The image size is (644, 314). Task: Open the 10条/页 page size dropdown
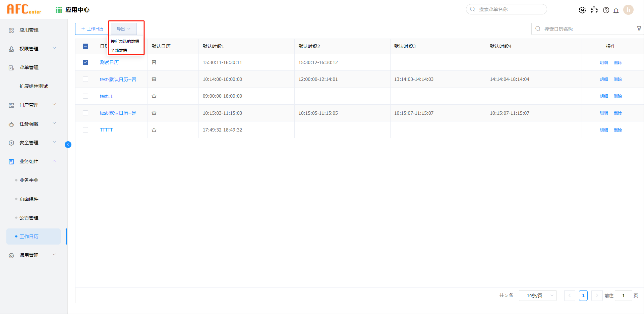[x=537, y=296]
